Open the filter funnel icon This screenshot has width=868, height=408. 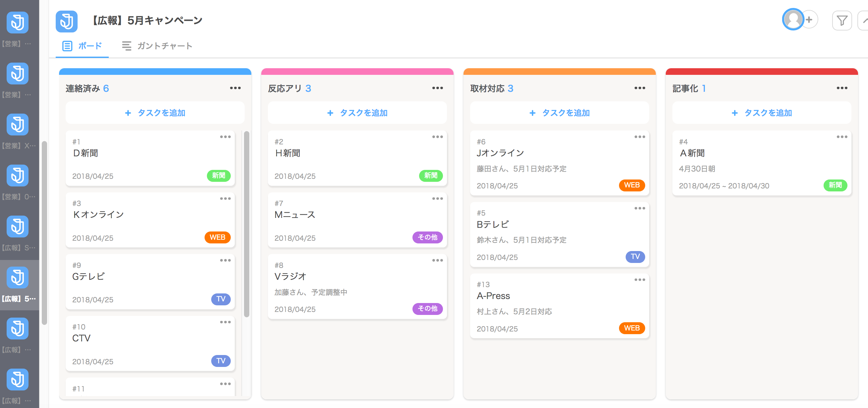842,21
